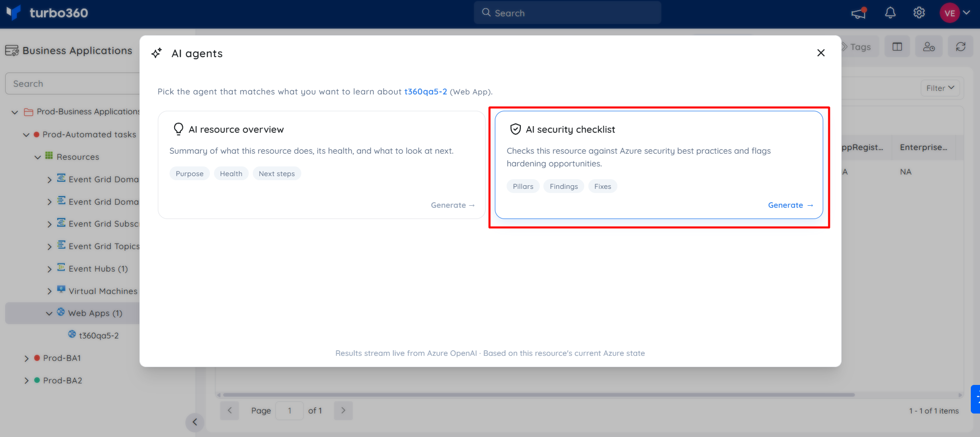Click the Event Hubs icon
980x437 pixels.
61,267
